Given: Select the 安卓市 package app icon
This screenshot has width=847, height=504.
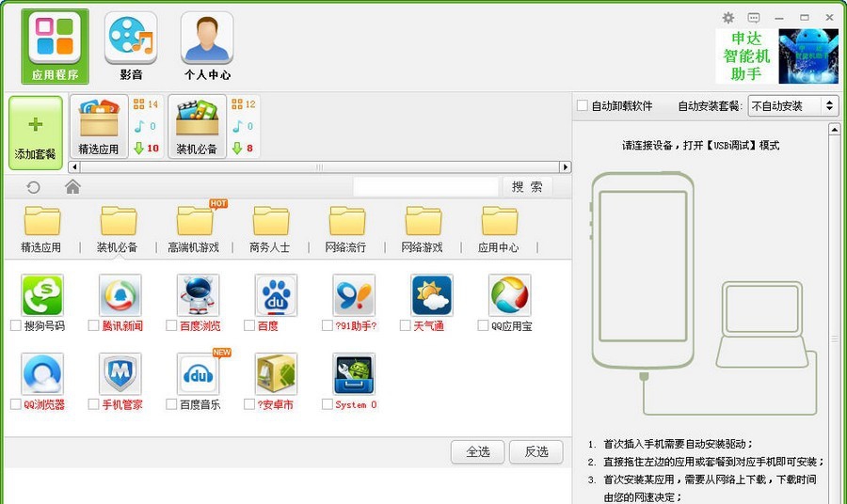Looking at the screenshot, I should point(276,374).
